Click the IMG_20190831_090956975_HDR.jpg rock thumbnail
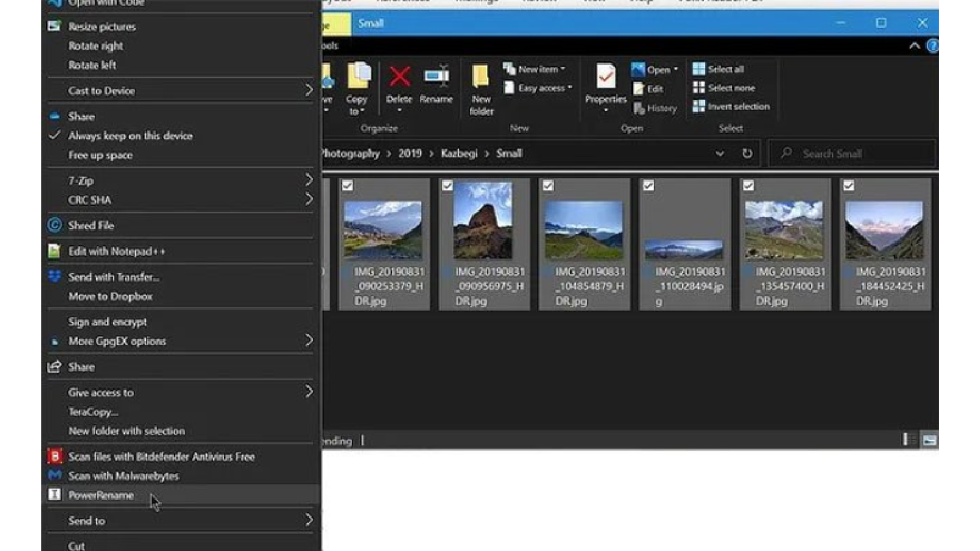Screen dimensions: 980x551 coord(483,221)
